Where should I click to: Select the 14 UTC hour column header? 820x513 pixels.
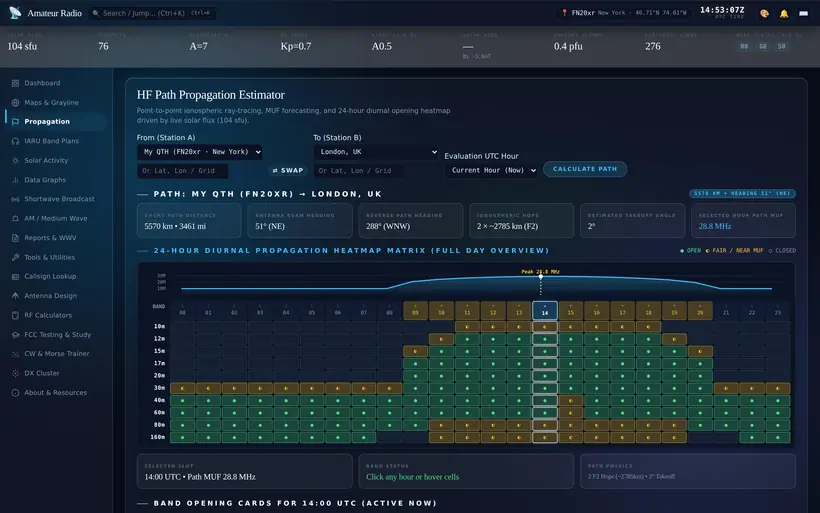click(x=545, y=310)
